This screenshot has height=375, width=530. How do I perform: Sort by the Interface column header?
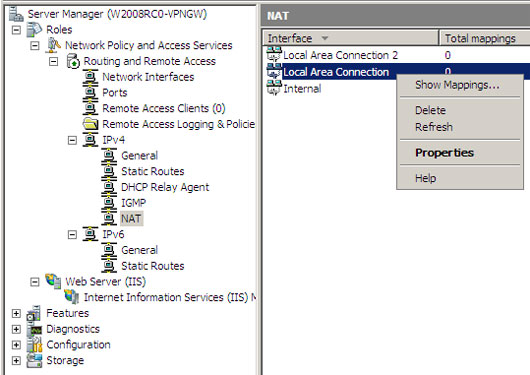click(350, 38)
